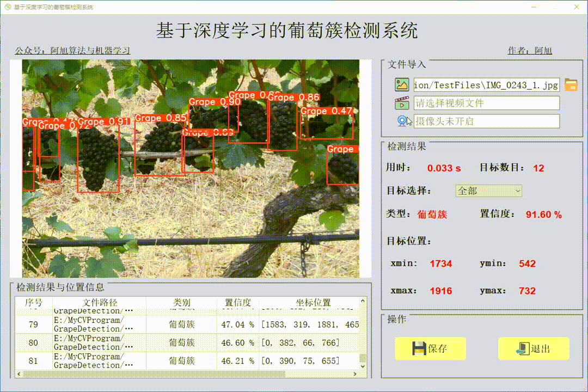Click the image path field with IMG_0243_1.jpg

(486, 85)
